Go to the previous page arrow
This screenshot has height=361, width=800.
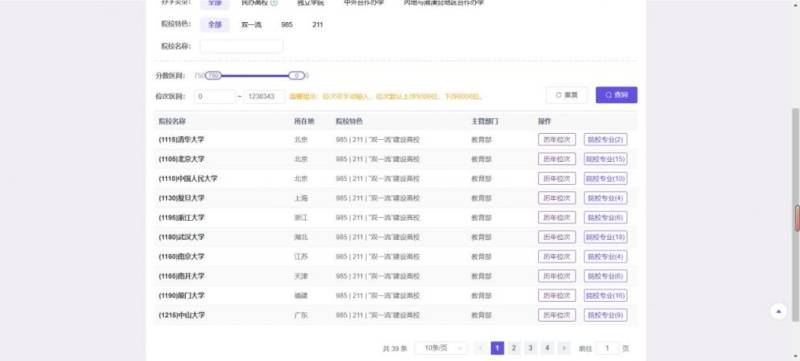click(x=480, y=348)
